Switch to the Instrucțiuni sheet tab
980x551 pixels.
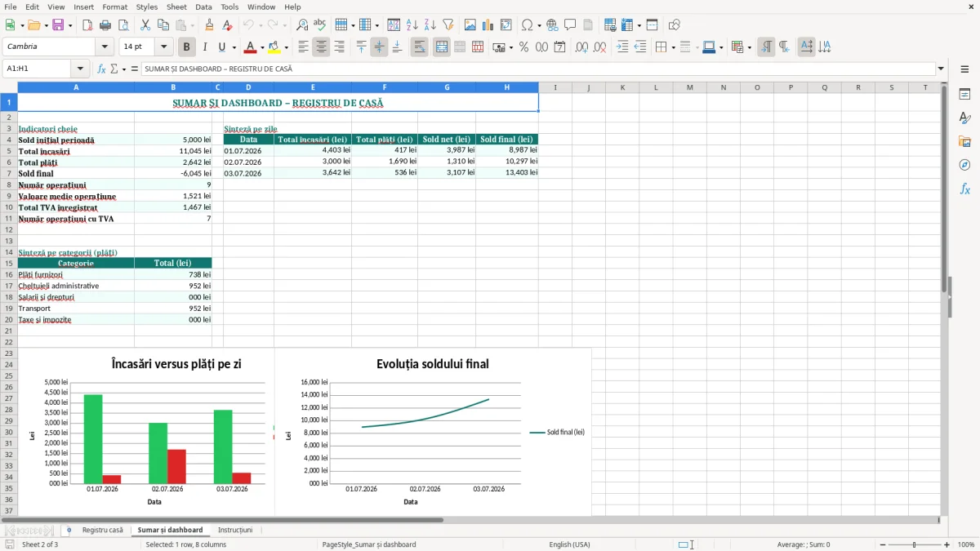(x=235, y=530)
